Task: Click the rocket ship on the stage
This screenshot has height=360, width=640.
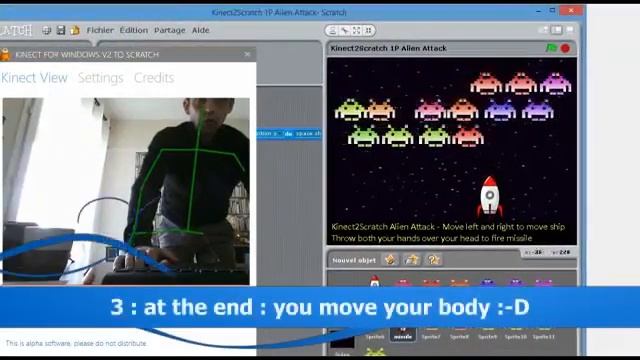Action: click(x=490, y=196)
